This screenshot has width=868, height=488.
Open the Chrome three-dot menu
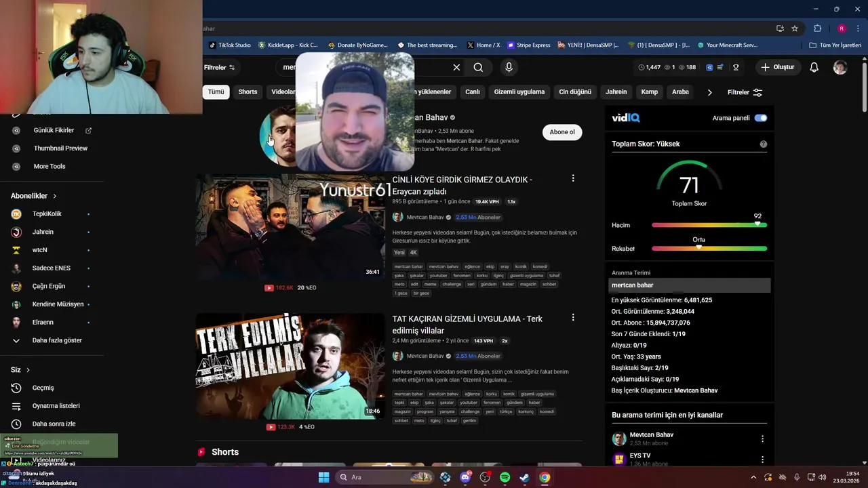coord(859,28)
